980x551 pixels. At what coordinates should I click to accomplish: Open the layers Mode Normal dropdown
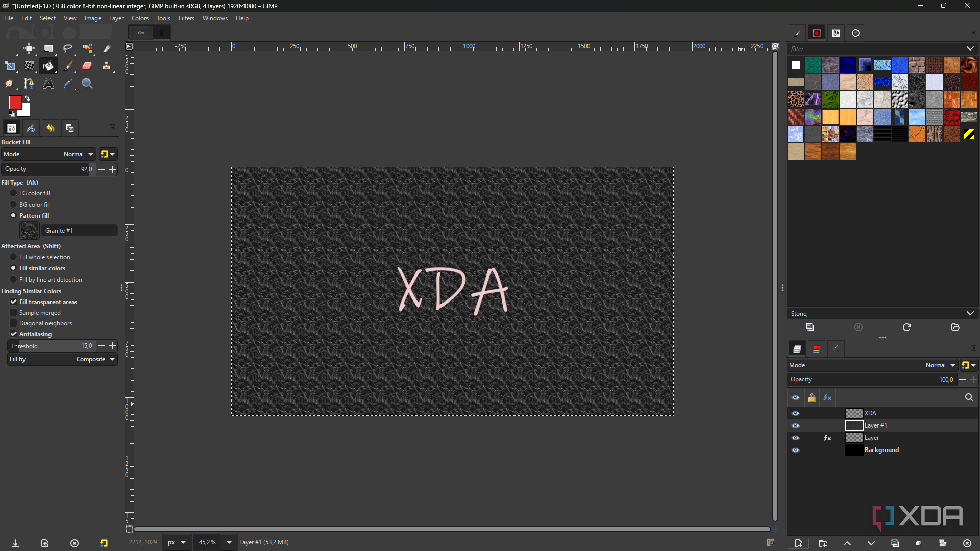873,365
